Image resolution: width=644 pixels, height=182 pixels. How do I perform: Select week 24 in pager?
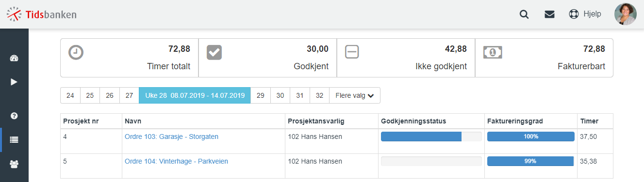click(x=70, y=95)
